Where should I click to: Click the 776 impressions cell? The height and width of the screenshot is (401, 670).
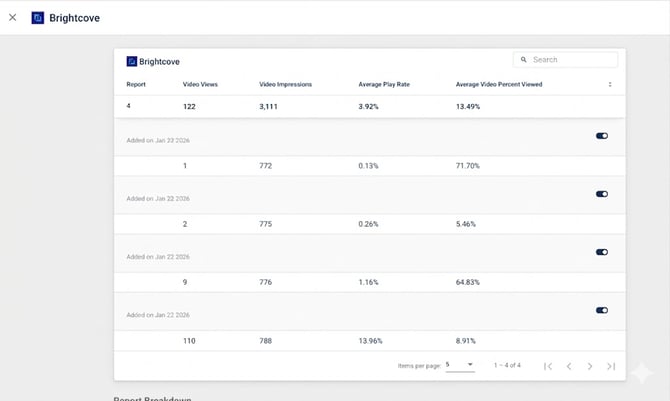pos(265,282)
